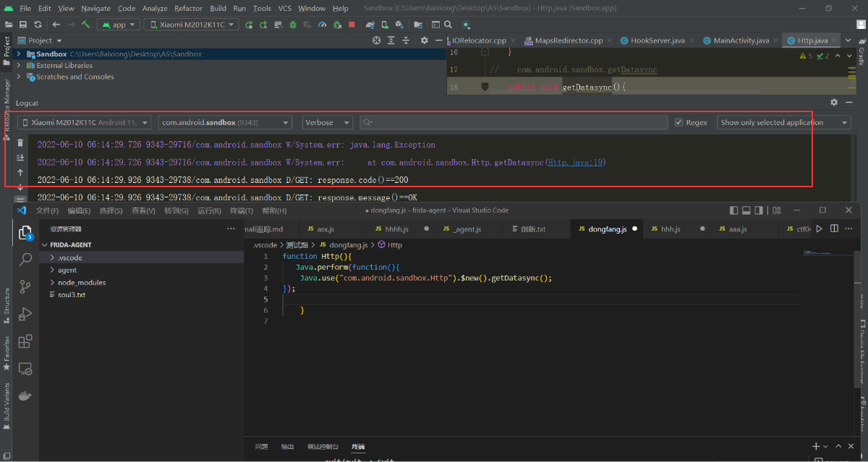The width and height of the screenshot is (868, 462).
Task: Open the VCS menu in Android Studio
Action: (x=285, y=8)
